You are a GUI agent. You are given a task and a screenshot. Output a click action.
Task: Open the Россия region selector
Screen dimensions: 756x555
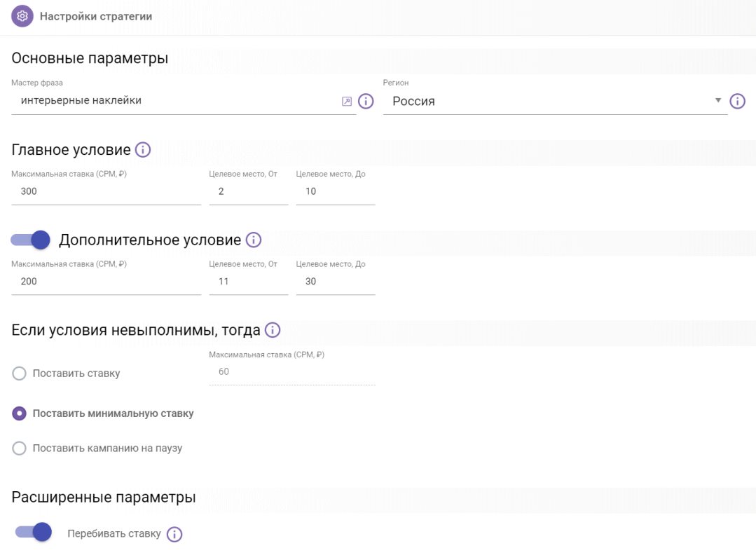tap(547, 102)
